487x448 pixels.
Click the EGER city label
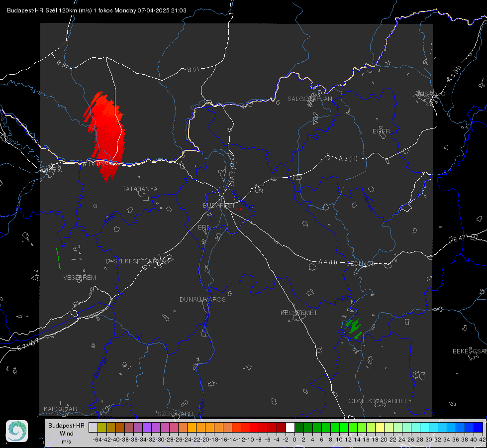point(381,131)
